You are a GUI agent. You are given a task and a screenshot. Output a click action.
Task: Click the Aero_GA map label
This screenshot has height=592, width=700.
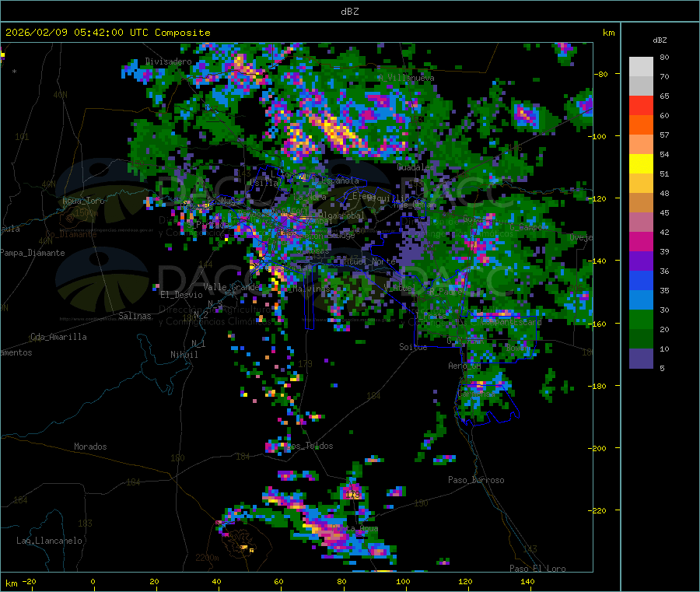464,366
